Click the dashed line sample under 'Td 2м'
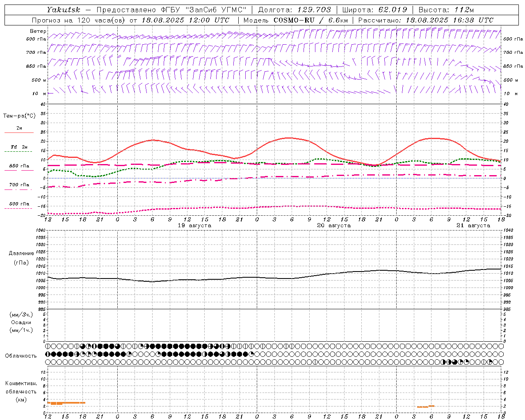This screenshot has height=420, width=525. (18, 152)
